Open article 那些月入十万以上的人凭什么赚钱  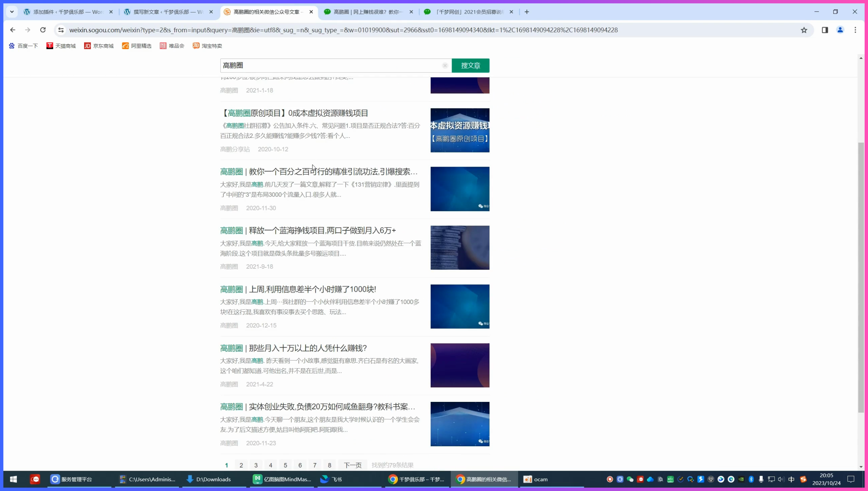[294, 348]
